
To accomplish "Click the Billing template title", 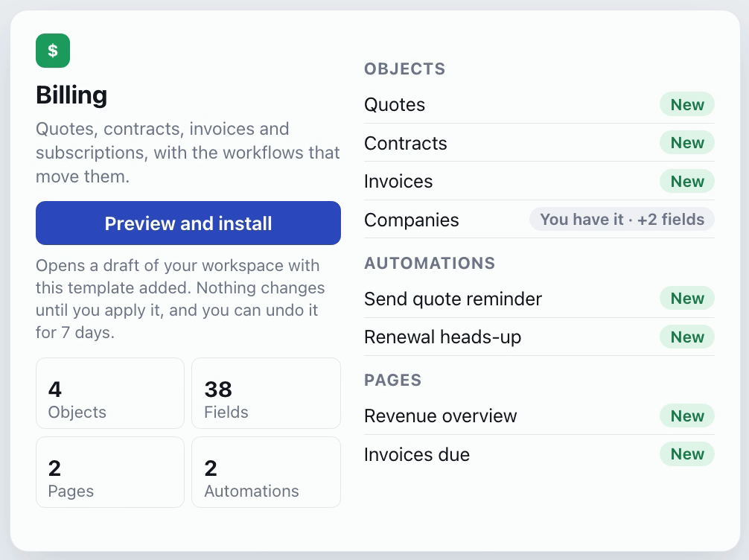I will point(71,95).
